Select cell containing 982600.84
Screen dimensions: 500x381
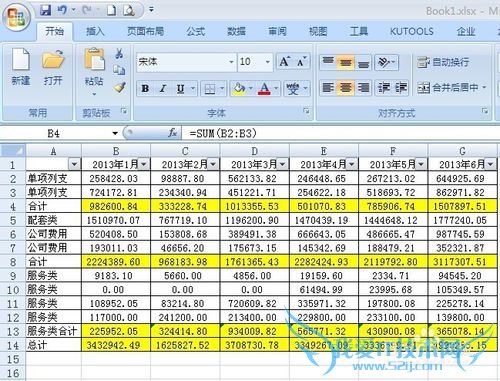click(x=116, y=206)
